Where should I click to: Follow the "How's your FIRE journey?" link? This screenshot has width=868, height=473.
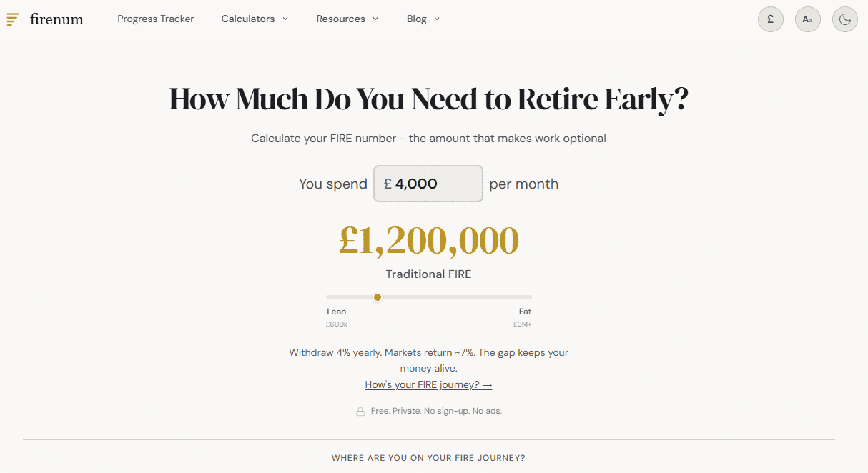[x=428, y=385]
